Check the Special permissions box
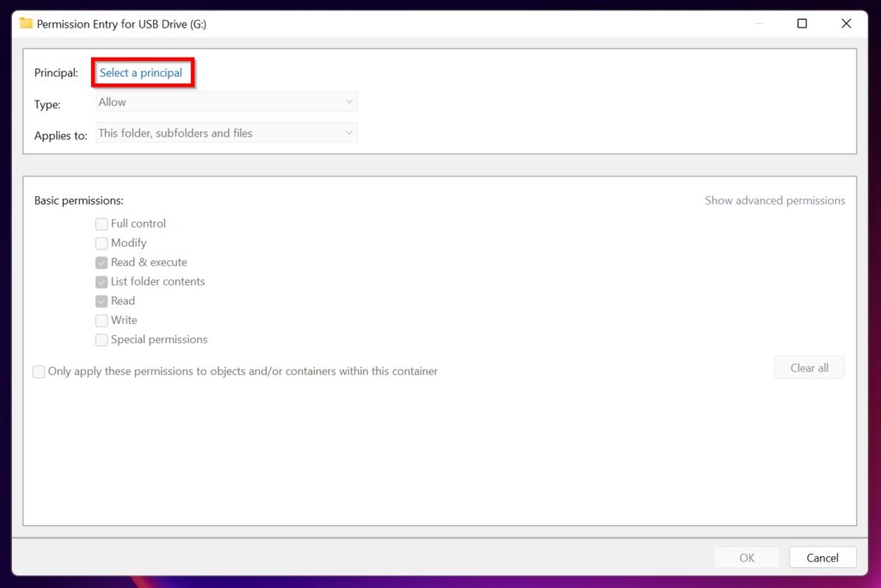 (102, 340)
